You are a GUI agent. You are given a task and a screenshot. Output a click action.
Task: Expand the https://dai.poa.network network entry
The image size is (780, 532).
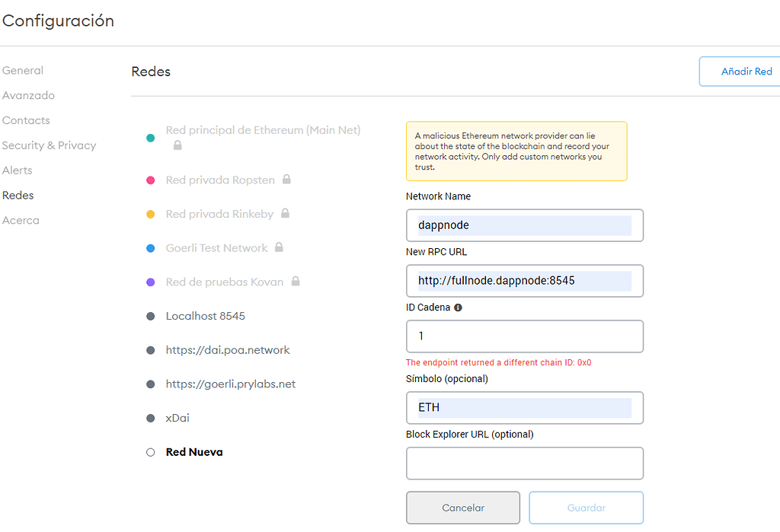(x=228, y=349)
